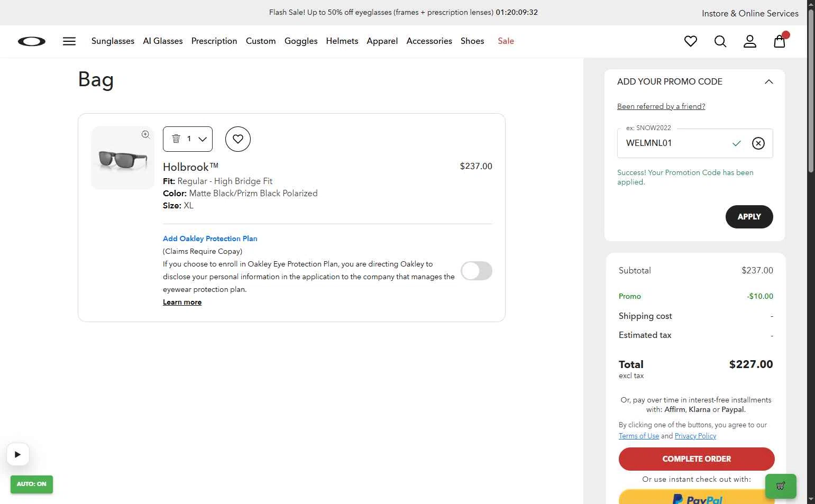Open the Sunglasses menu
Screen dimensions: 815x504
(113, 41)
